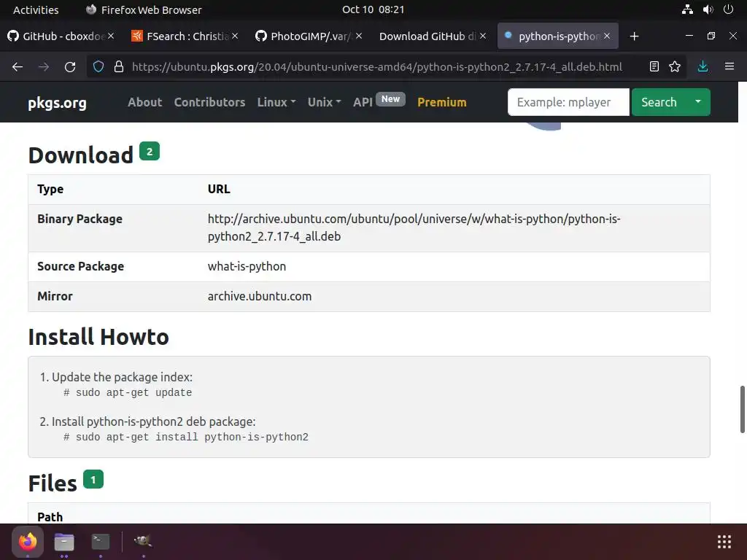Screen dimensions: 747x560
Task: Open the Files manager from dock
Action: 64,542
